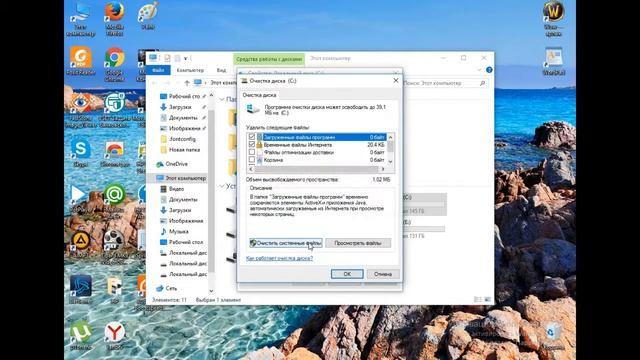Select Этот компьютер in navigation pane
The image size is (640, 360).
point(181,178)
